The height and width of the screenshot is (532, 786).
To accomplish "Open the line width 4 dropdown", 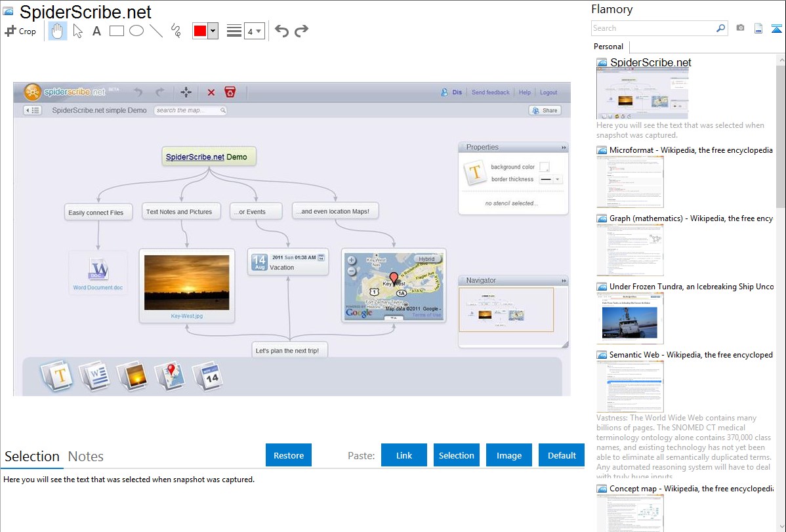I will (x=254, y=31).
